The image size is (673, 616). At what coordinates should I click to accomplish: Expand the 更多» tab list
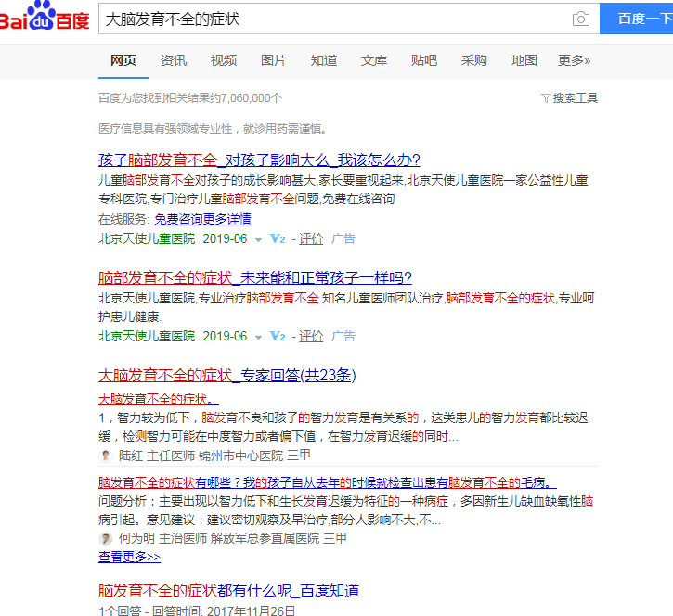[x=574, y=60]
